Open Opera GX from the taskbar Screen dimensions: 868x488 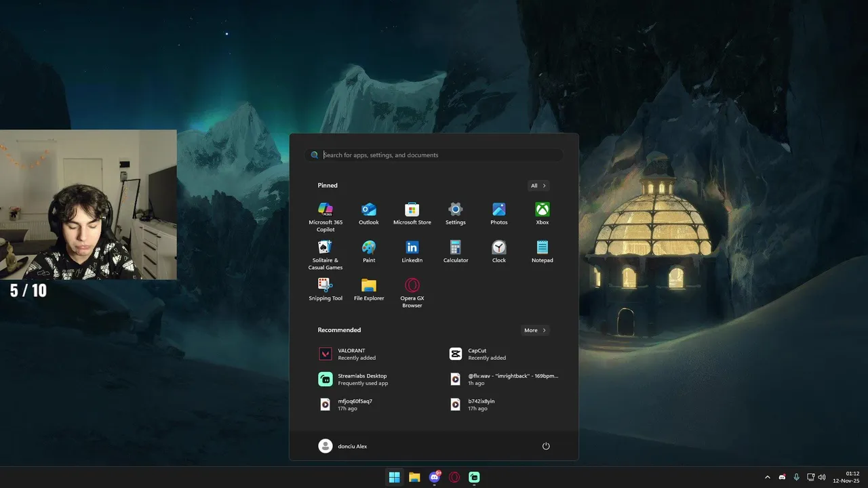click(454, 477)
